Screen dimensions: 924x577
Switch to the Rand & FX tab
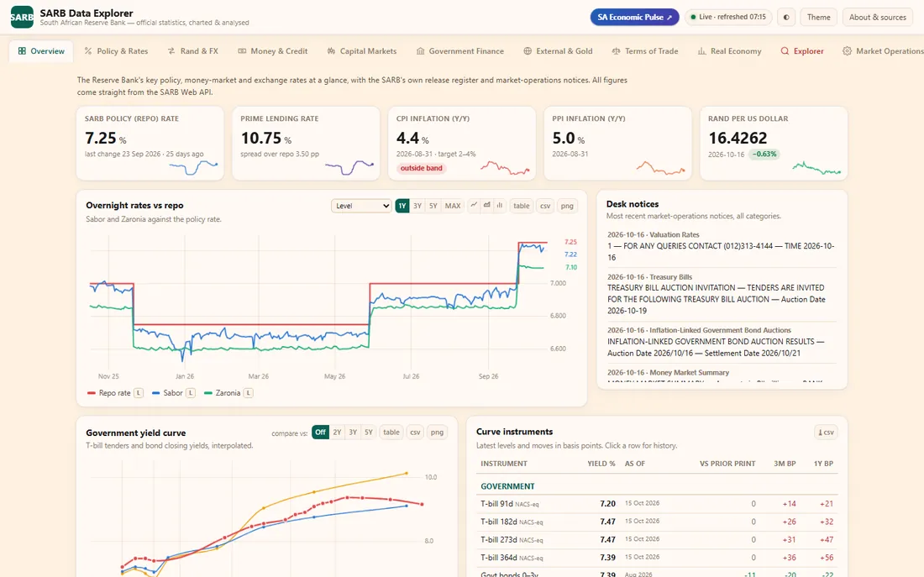tap(192, 51)
